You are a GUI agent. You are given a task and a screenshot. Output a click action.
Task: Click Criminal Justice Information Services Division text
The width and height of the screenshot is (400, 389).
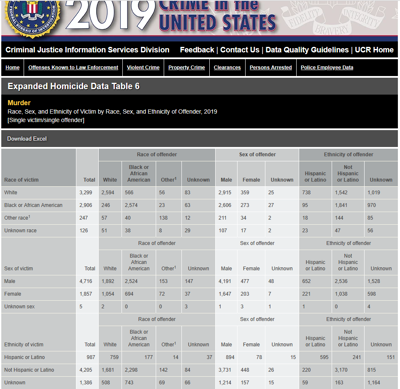[87, 50]
